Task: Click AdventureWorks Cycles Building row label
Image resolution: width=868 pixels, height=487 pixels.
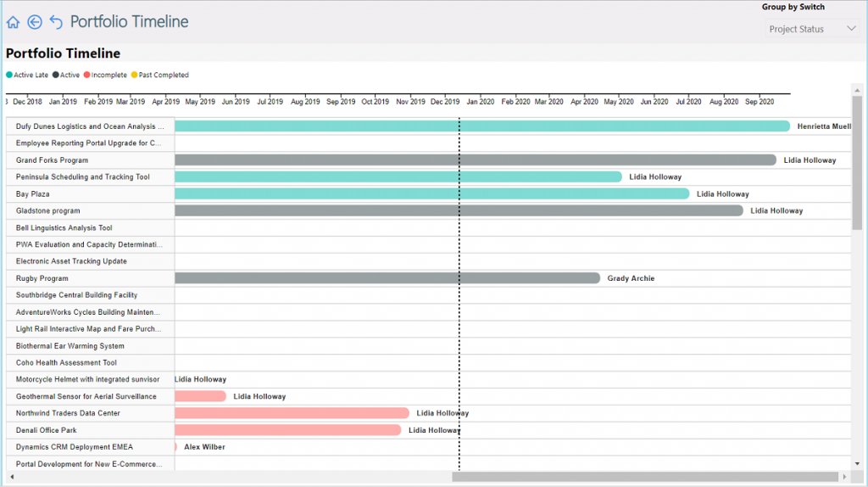Action: tap(88, 312)
